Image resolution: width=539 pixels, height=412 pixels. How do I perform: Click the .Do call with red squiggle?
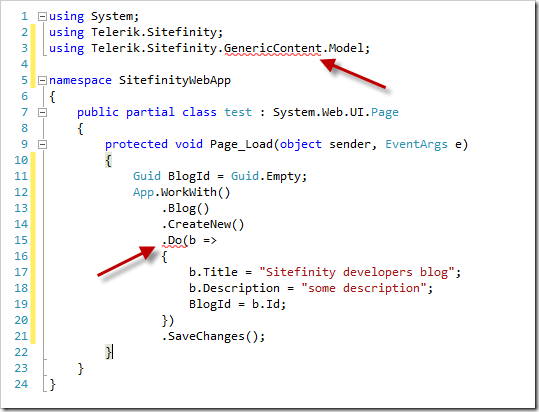point(175,240)
